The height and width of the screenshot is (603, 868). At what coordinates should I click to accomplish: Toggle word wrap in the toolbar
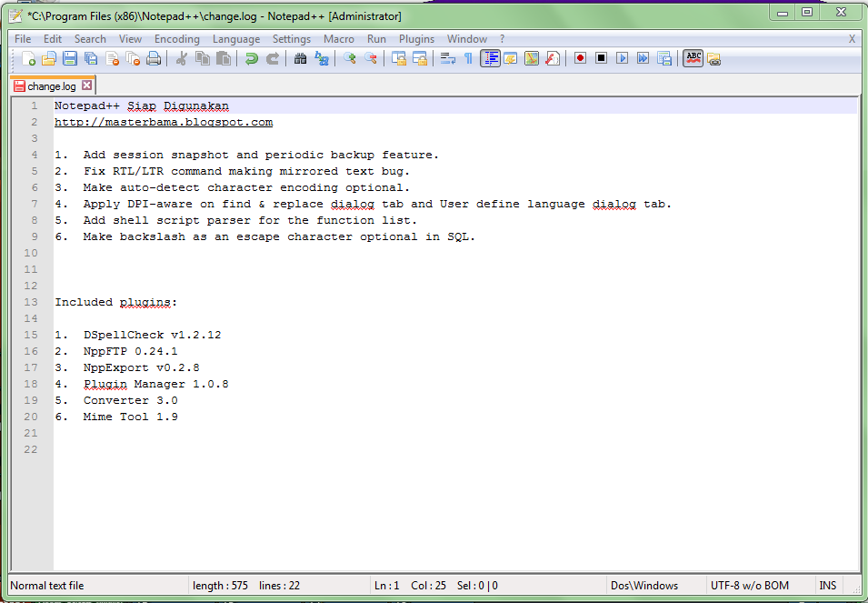[x=447, y=58]
